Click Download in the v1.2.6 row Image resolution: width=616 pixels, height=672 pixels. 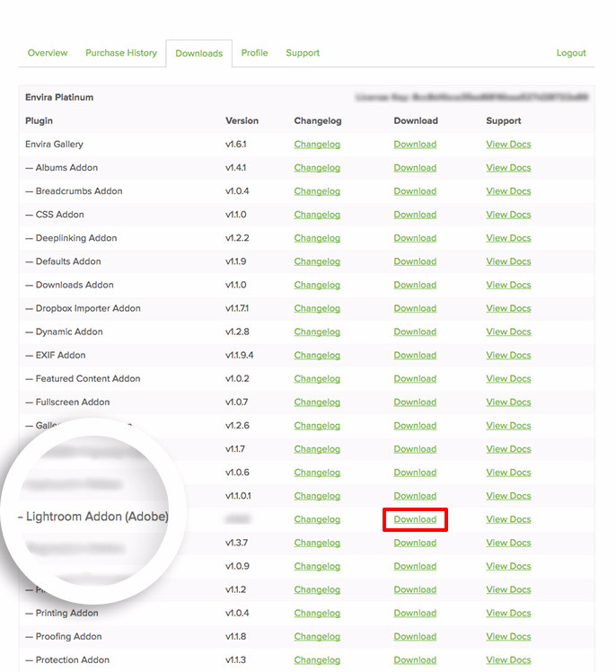(415, 426)
